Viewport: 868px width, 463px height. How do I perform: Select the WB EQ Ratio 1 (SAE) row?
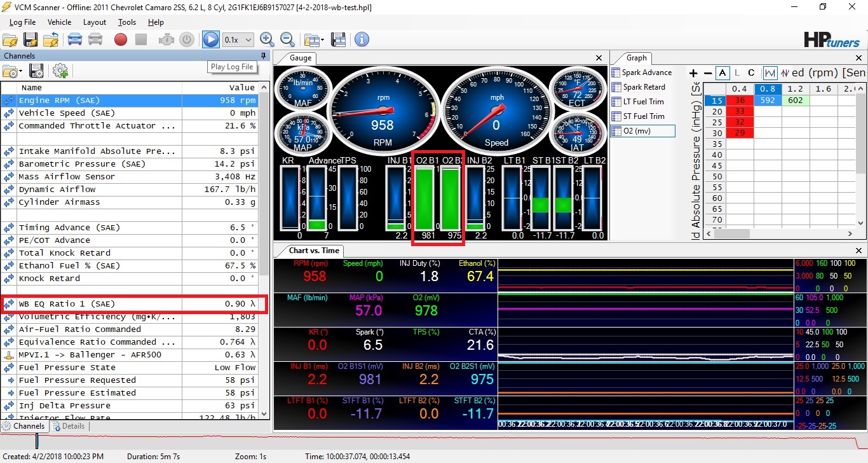click(x=130, y=304)
